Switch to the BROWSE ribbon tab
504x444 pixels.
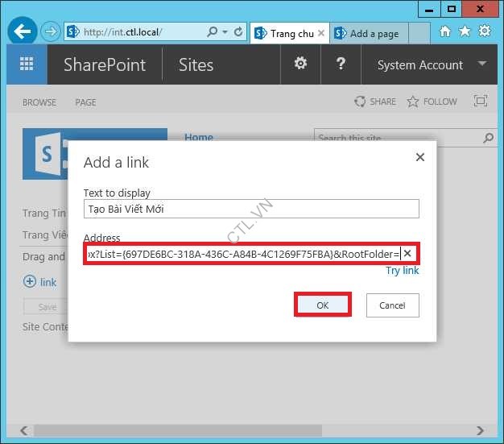[x=39, y=102]
